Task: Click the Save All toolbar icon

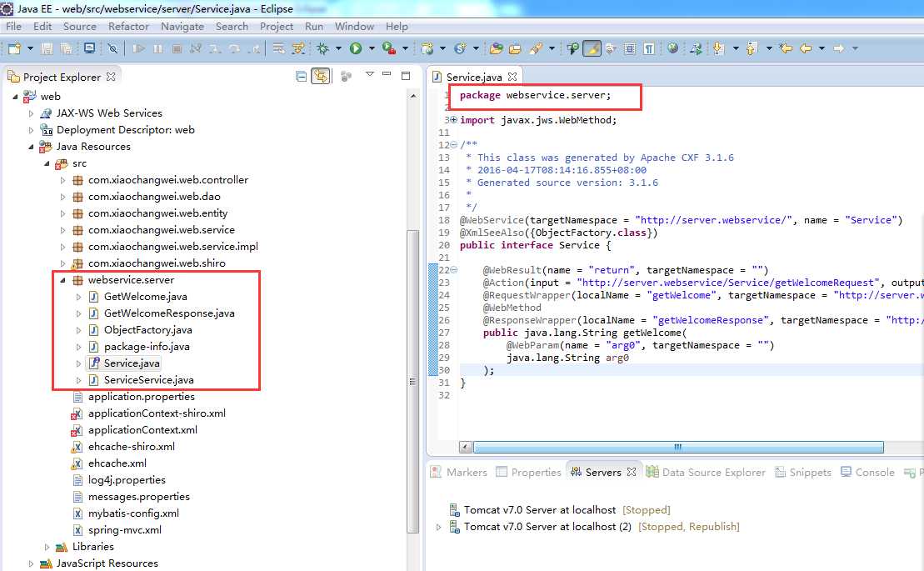Action: (66, 48)
